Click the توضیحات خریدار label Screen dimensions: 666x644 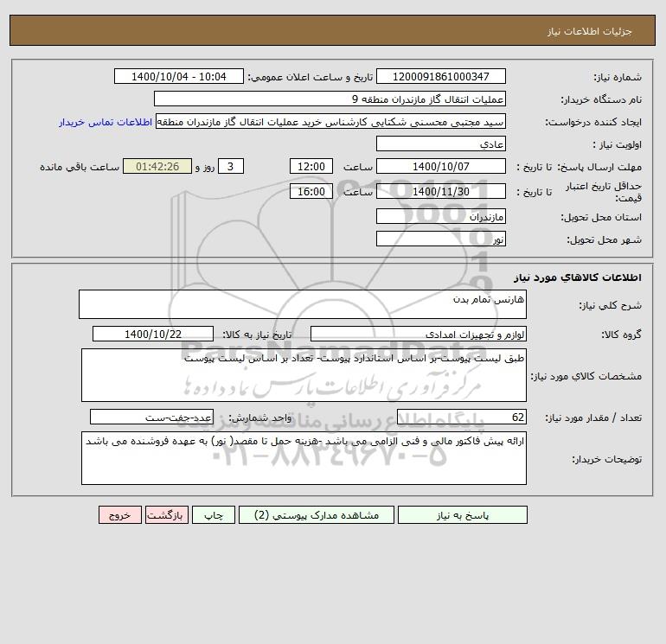pyautogui.click(x=607, y=459)
